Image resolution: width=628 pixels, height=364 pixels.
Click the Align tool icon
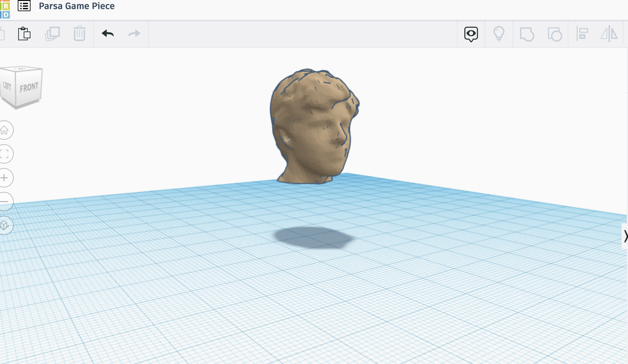(x=582, y=34)
